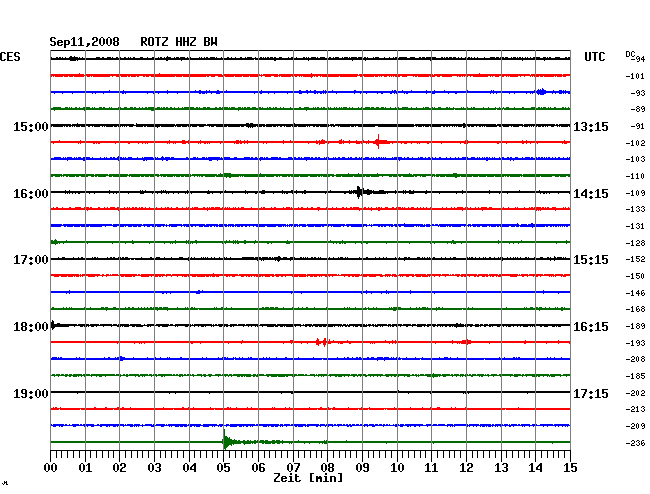Viewport: 650px width, 494px height.
Task: Click the 09 minute axis label
Action: click(x=362, y=468)
